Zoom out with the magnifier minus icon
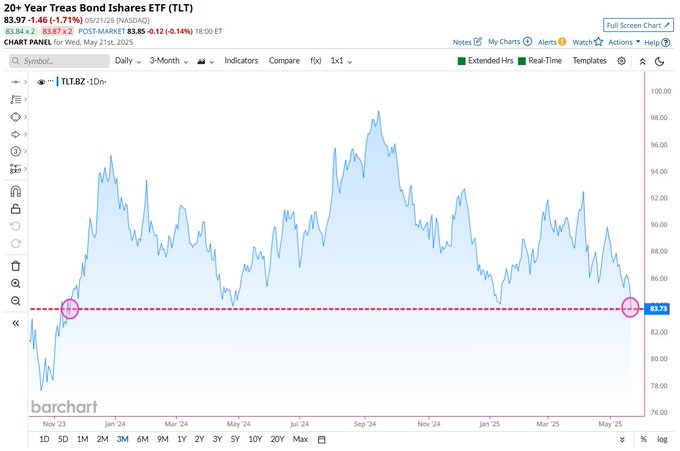 click(16, 301)
